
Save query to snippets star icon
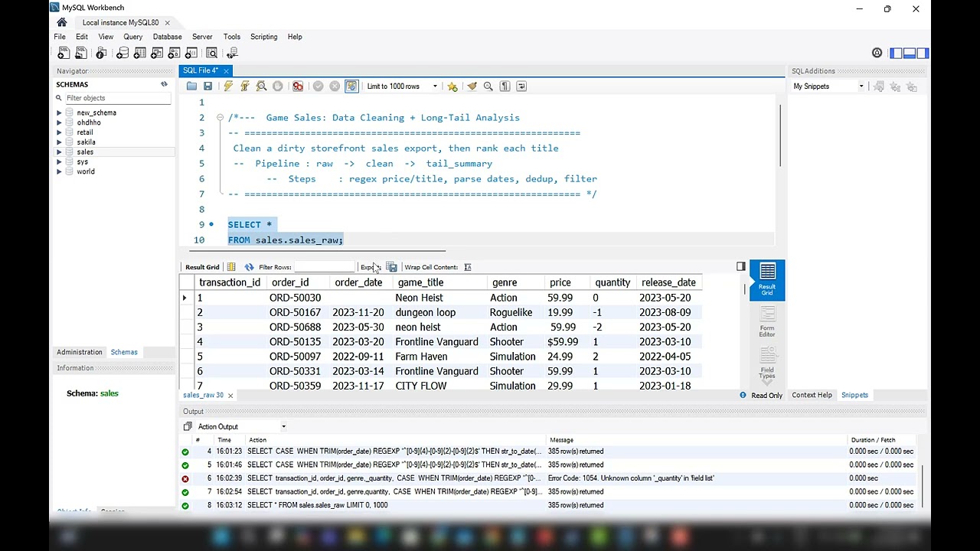click(x=452, y=86)
